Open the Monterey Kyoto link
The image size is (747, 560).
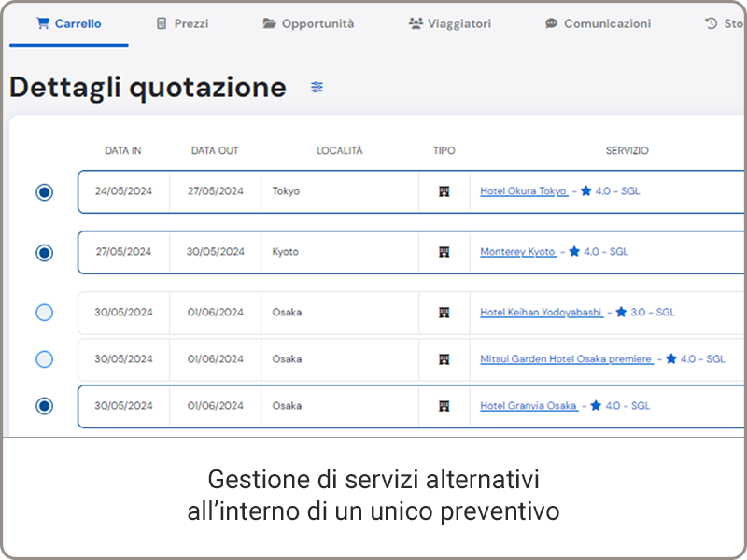pos(518,251)
